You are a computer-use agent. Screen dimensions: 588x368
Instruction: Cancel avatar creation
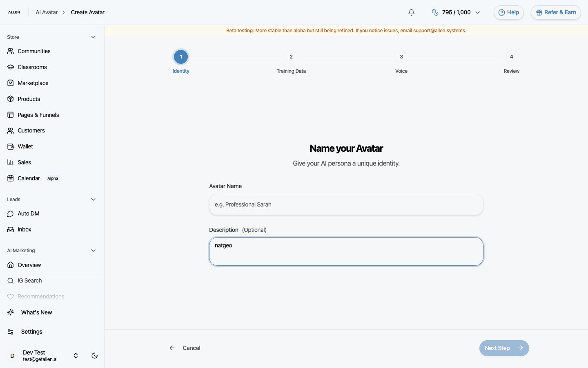[192, 348]
